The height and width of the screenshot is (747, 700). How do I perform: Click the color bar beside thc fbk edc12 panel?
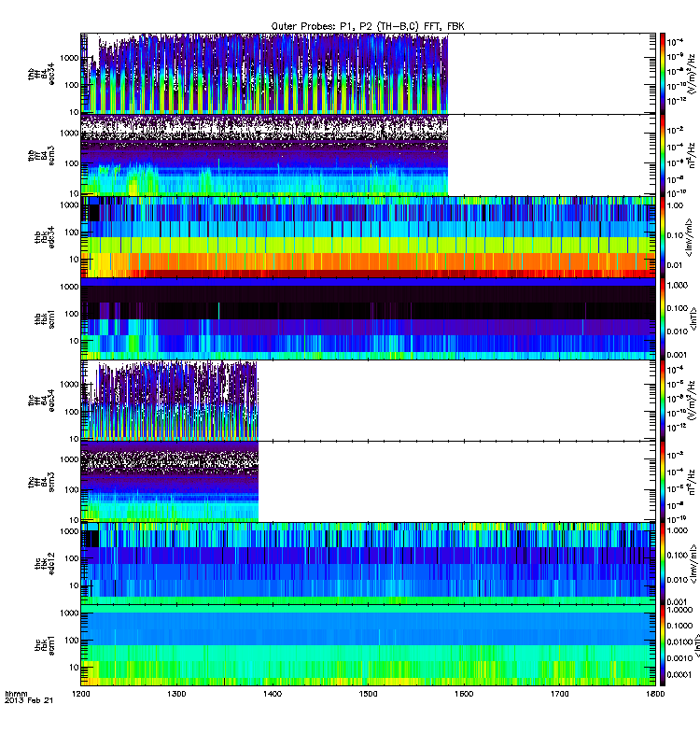pyautogui.click(x=663, y=564)
